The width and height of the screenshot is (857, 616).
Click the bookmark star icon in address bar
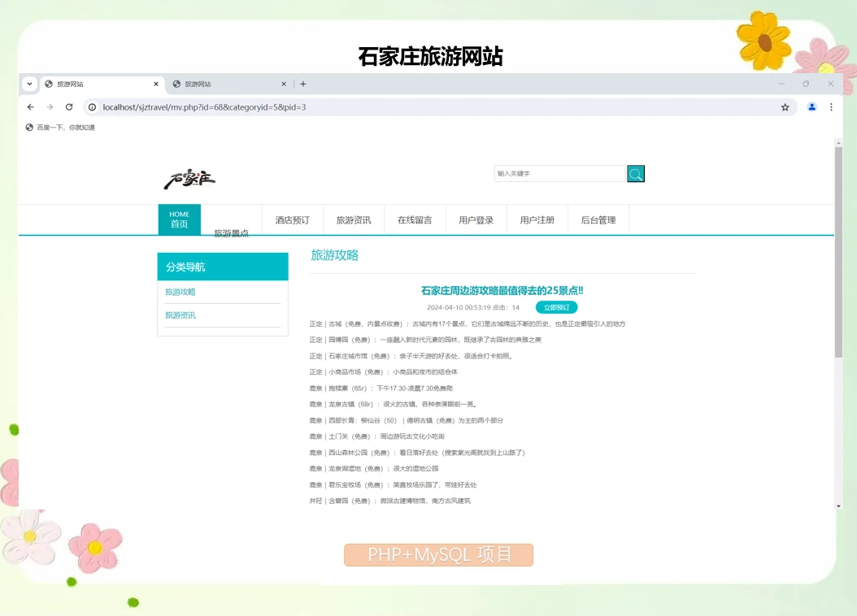point(784,106)
